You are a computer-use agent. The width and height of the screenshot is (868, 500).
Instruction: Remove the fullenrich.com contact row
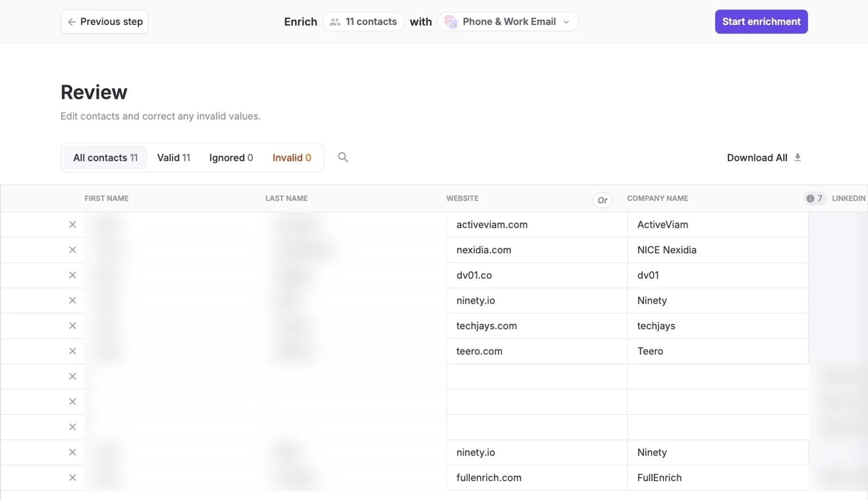[x=73, y=478]
